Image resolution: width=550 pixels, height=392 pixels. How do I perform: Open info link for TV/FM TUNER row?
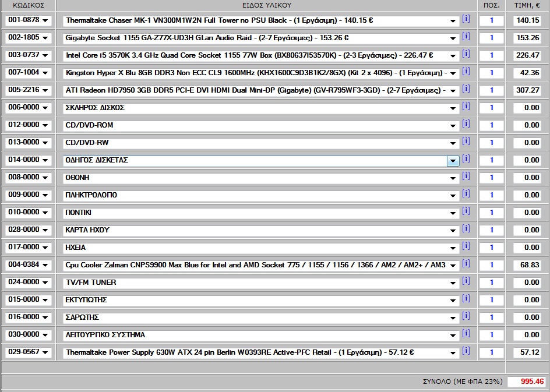466,281
